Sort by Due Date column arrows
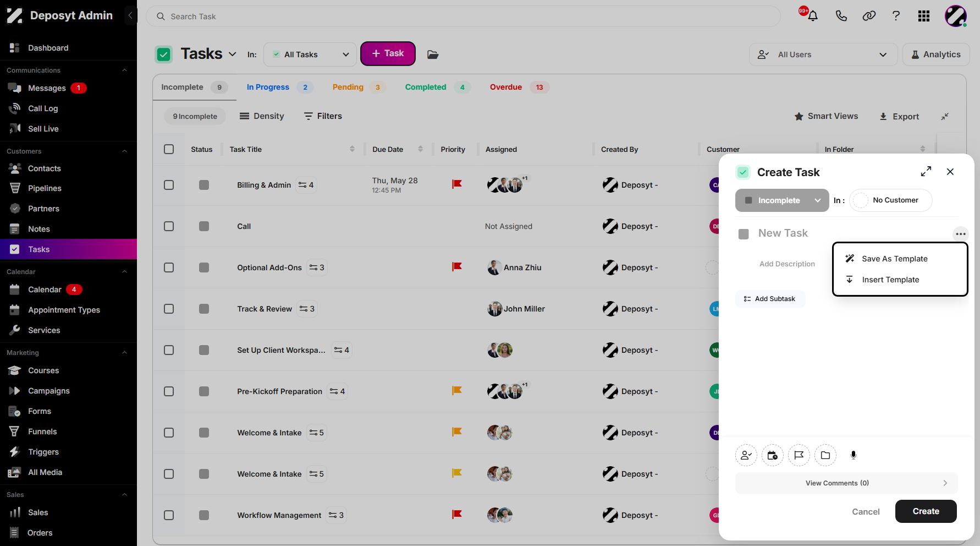Image resolution: width=980 pixels, height=546 pixels. 420,149
